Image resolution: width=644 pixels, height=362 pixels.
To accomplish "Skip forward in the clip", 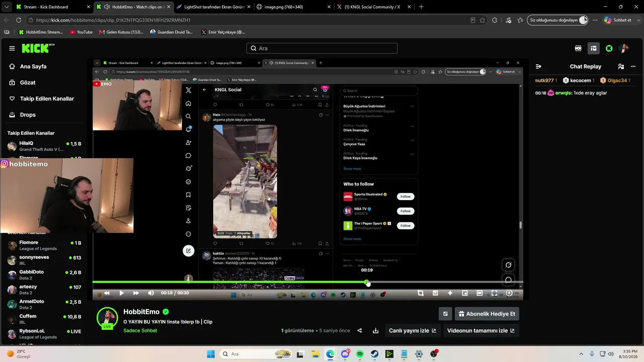I will pyautogui.click(x=136, y=293).
